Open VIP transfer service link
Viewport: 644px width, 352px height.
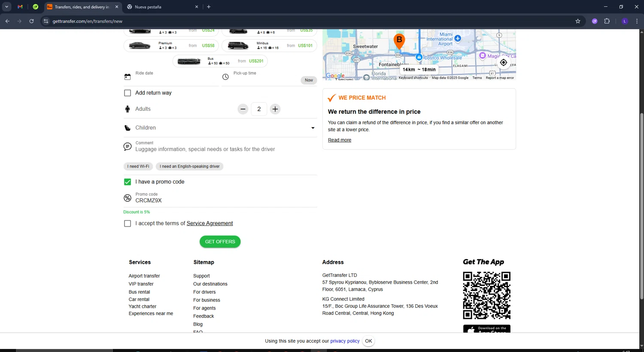141,284
